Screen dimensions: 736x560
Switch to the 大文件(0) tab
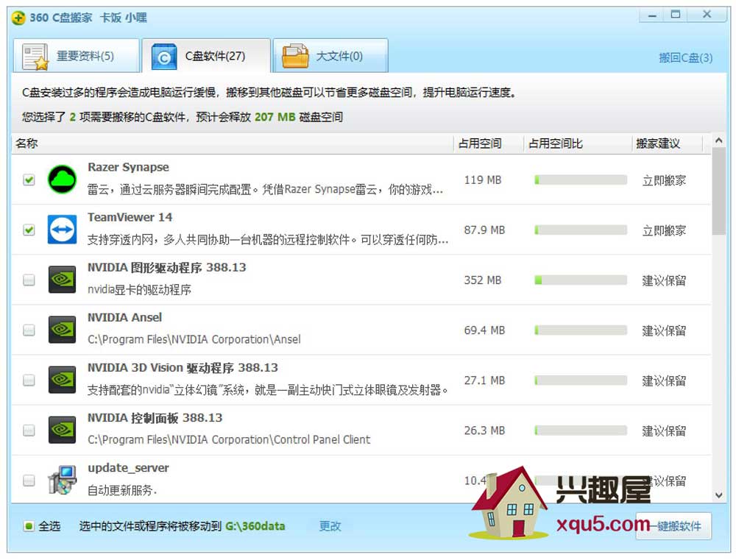click(330, 56)
